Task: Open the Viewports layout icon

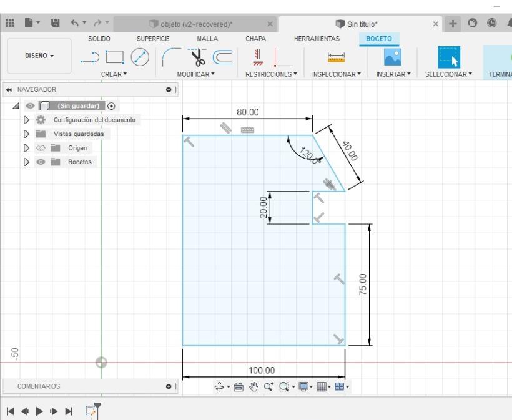Action: [340, 387]
